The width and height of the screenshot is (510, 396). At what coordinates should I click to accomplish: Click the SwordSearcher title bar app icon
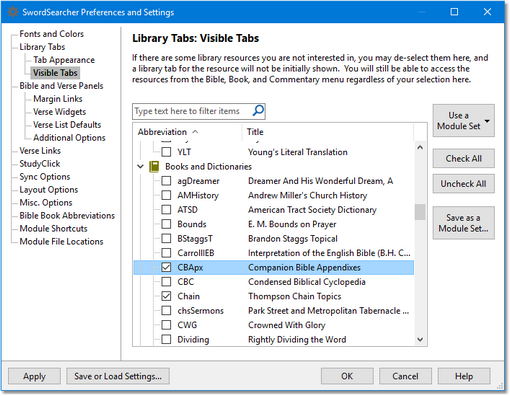click(x=13, y=12)
